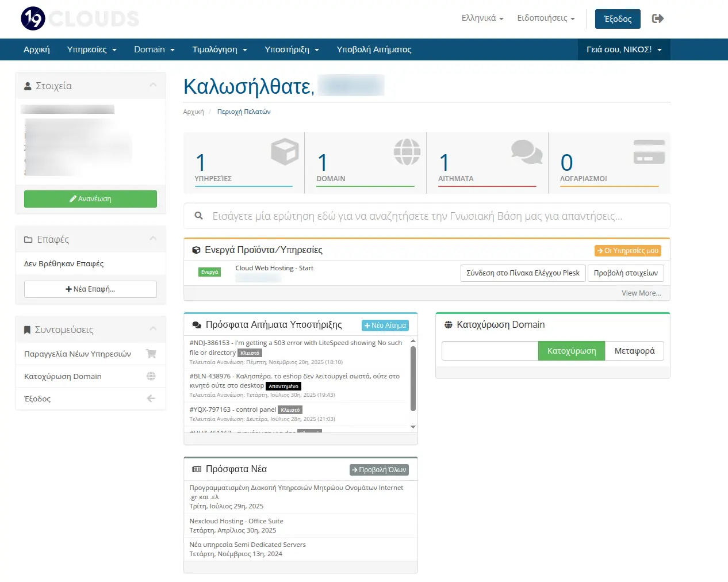The width and height of the screenshot is (728, 582).
Task: Open the Υπηρεσίες menu
Action: 91,49
